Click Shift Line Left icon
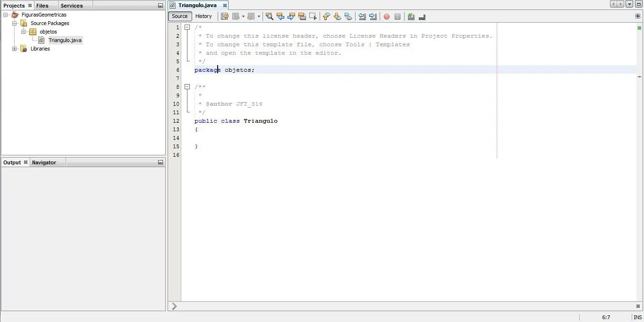Viewport: 644px width, 322px height. pos(362,16)
